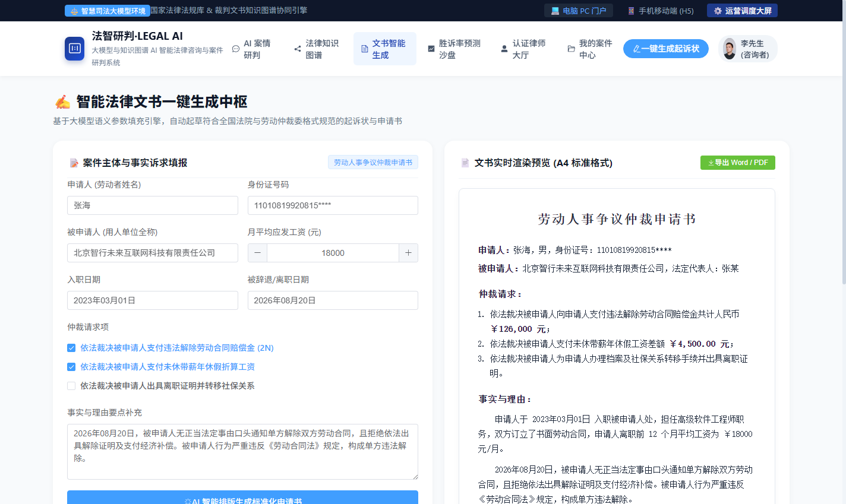Click the person icon beside 认证律师大厅

pyautogui.click(x=504, y=49)
